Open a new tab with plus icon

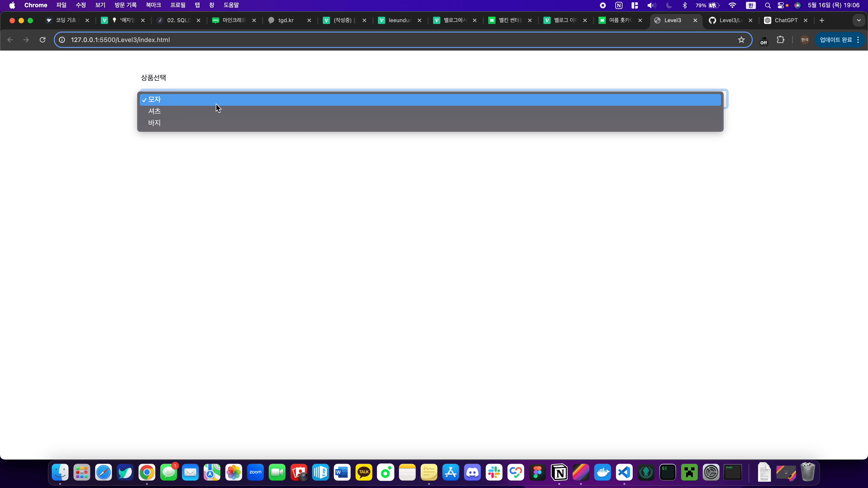click(822, 20)
